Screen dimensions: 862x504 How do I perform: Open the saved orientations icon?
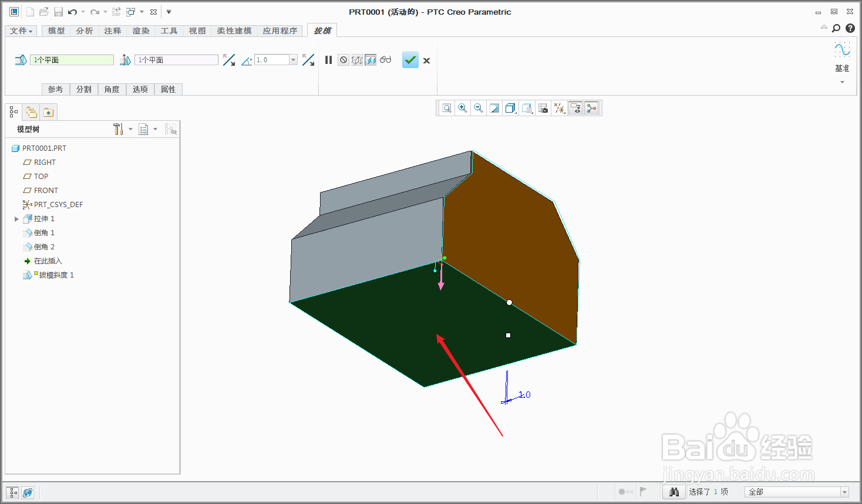[x=527, y=108]
